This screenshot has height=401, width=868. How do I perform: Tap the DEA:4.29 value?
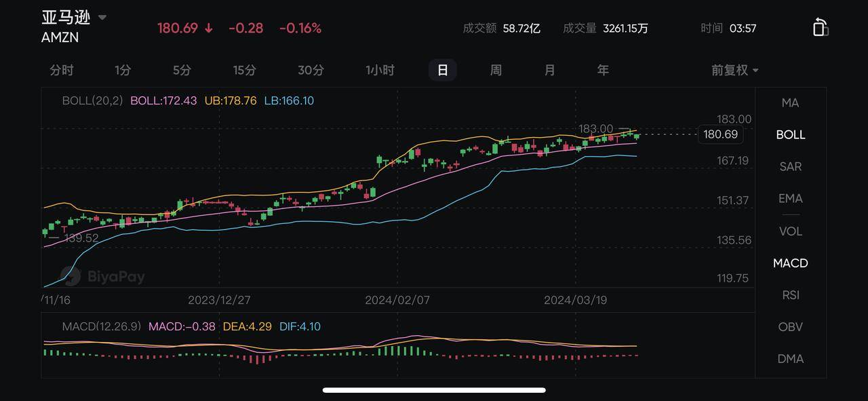(247, 326)
